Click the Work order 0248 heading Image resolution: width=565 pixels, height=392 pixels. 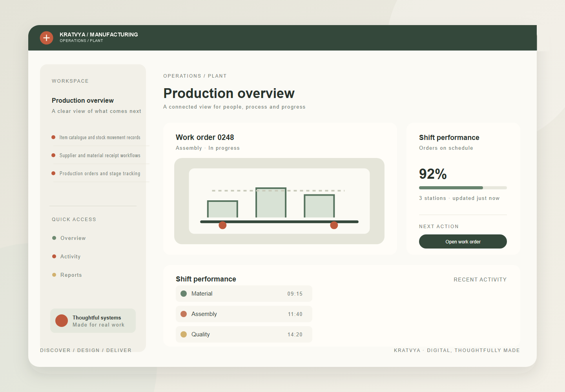point(205,137)
